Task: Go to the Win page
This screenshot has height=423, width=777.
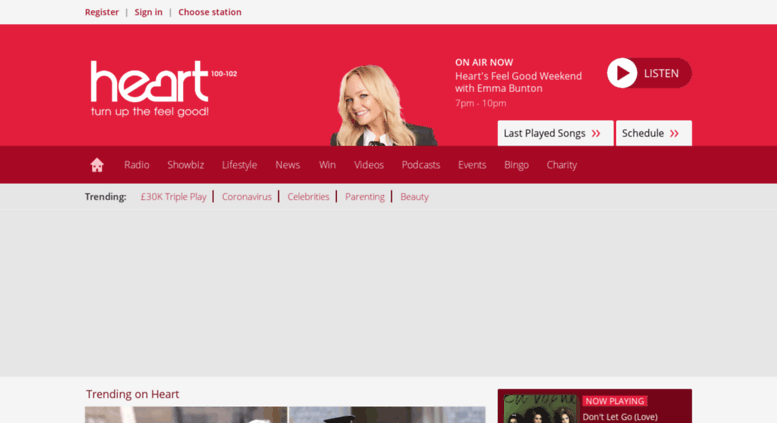Action: [327, 165]
